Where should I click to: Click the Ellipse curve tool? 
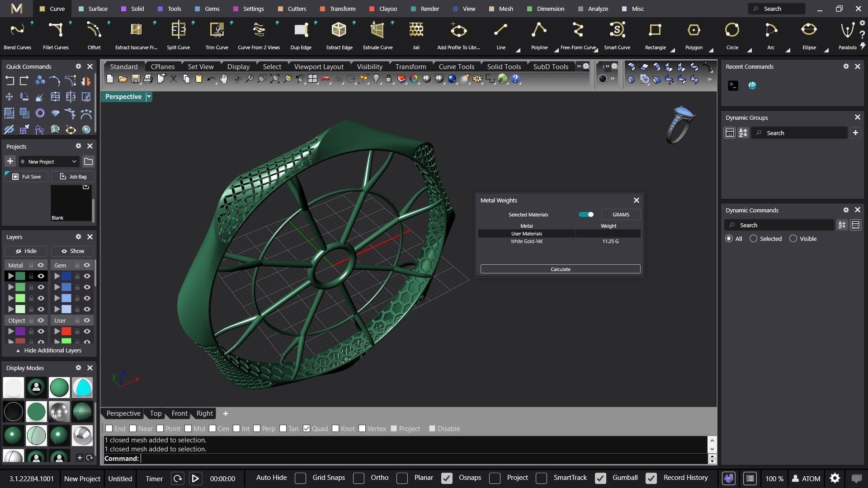tap(809, 31)
